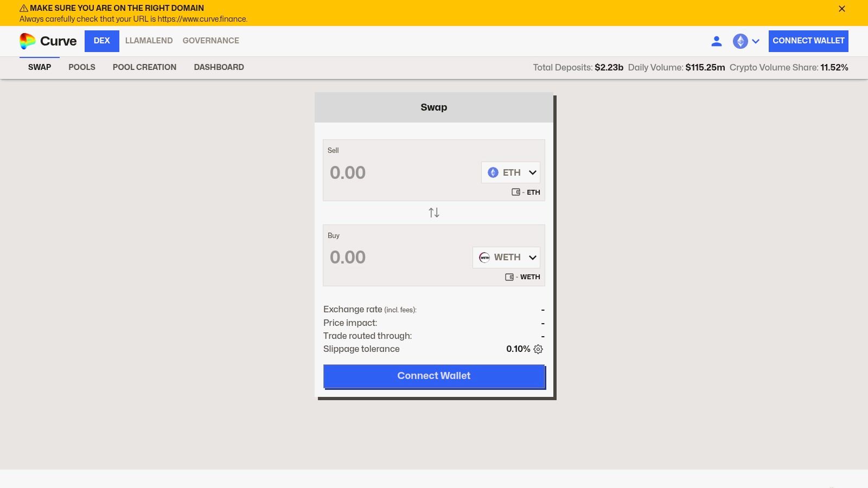Open slippage tolerance gear settings

538,349
